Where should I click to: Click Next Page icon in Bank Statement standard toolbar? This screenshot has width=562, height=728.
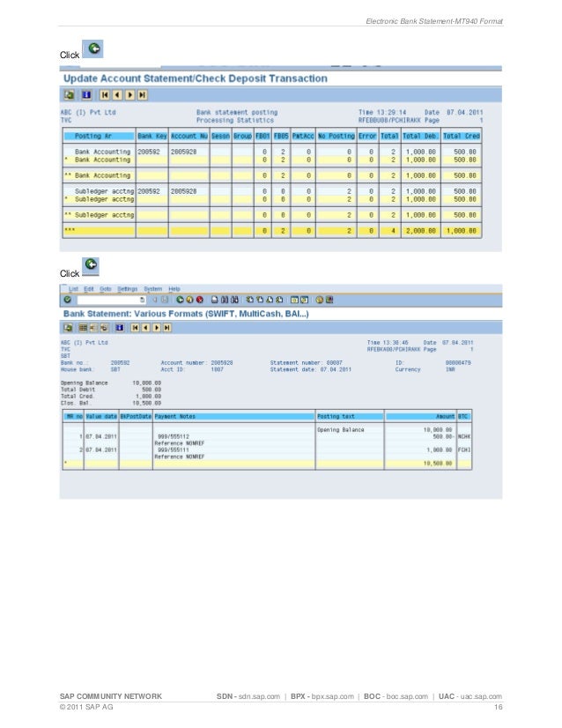pos(270,300)
